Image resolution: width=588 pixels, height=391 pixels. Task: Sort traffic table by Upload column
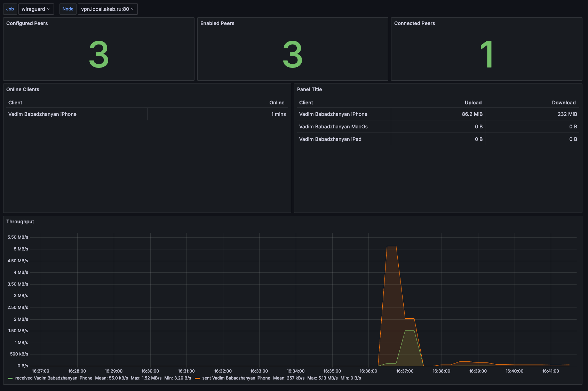coord(473,103)
